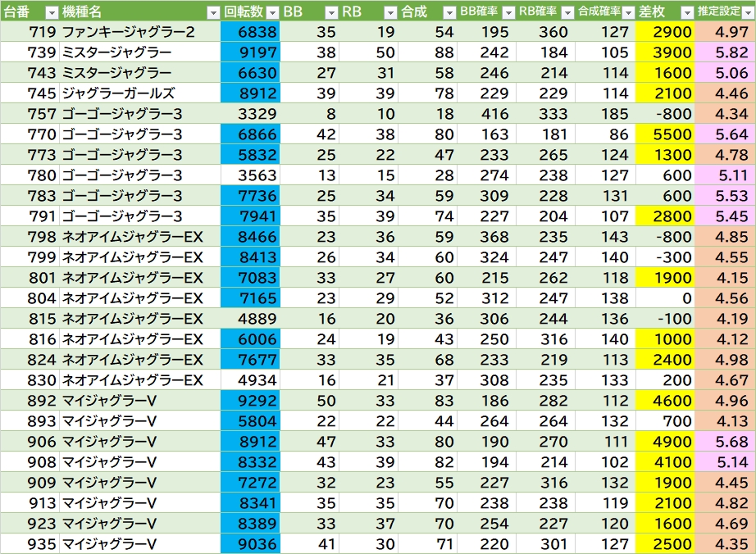Expand the RB column filter arrow
This screenshot has width=756, height=554.
point(391,12)
